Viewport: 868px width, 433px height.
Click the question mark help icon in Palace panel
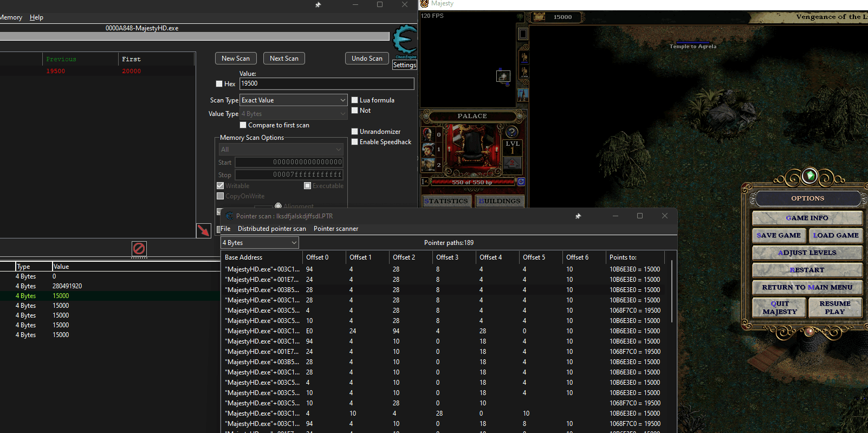[x=512, y=132]
